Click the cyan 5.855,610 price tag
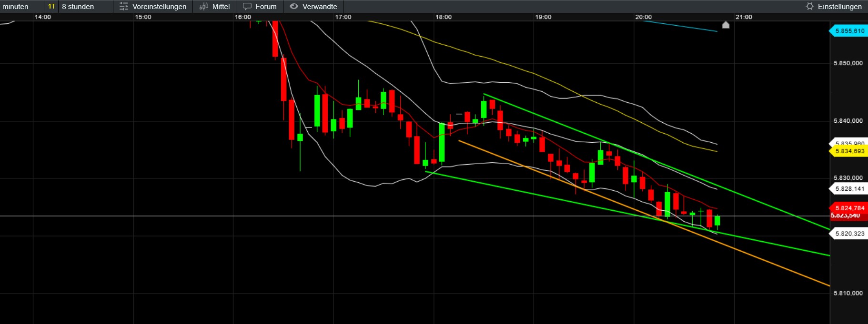The height and width of the screenshot is (324, 868). pos(848,31)
